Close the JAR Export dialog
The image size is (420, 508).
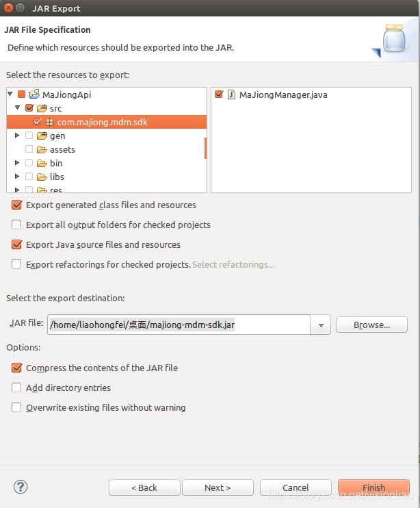point(8,8)
